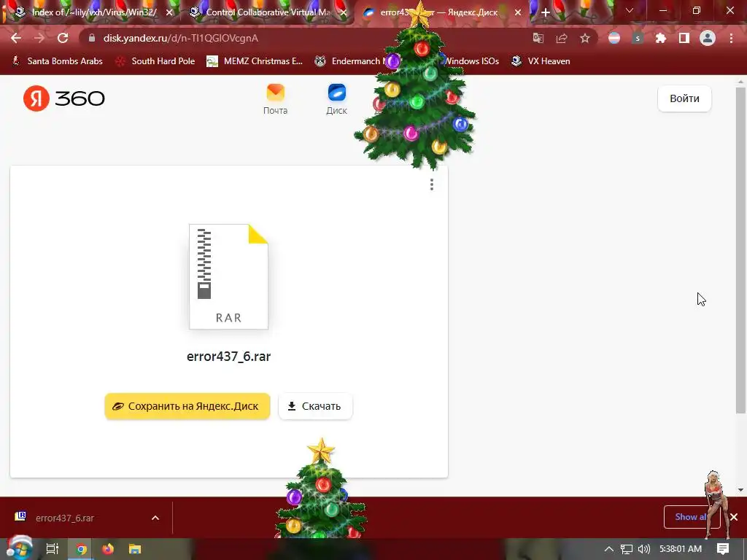Open the MEMZ Christmas E... bookmark

click(x=255, y=61)
